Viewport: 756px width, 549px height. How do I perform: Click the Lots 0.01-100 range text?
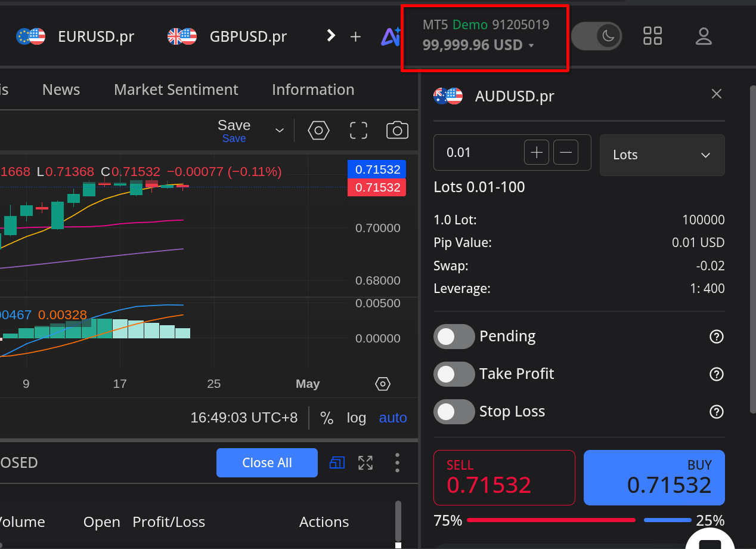pos(479,187)
